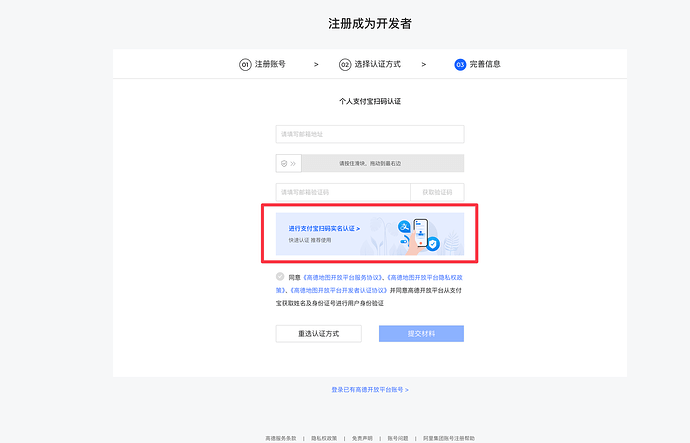Click the slider verification handle with shield icon
The width and height of the screenshot is (690, 443).
pyautogui.click(x=289, y=163)
